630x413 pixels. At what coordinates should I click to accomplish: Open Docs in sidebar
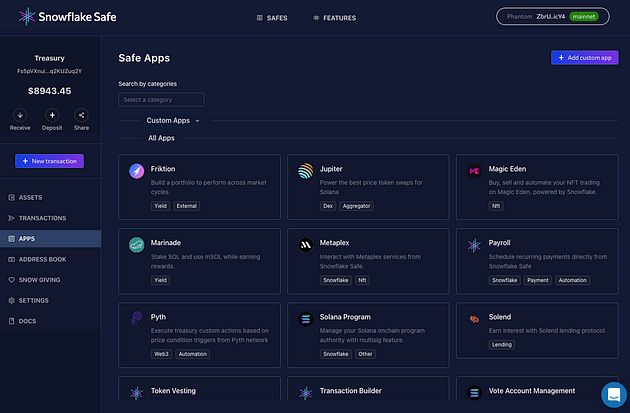coord(50,321)
